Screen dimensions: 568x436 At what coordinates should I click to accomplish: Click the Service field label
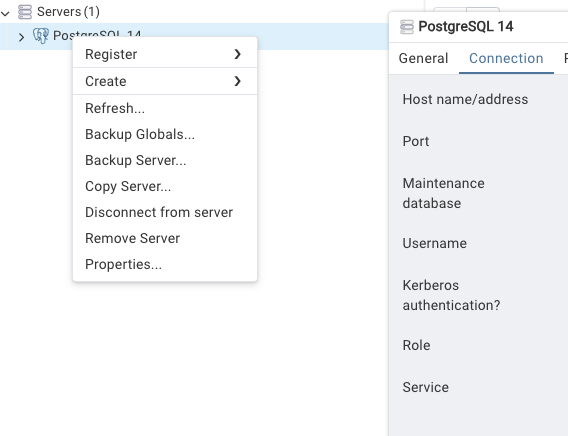tap(425, 387)
